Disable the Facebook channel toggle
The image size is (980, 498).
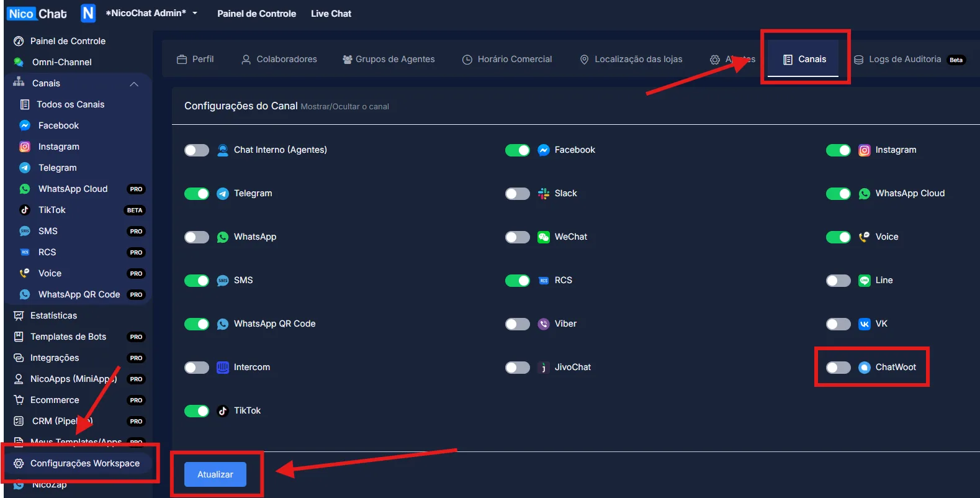[518, 150]
